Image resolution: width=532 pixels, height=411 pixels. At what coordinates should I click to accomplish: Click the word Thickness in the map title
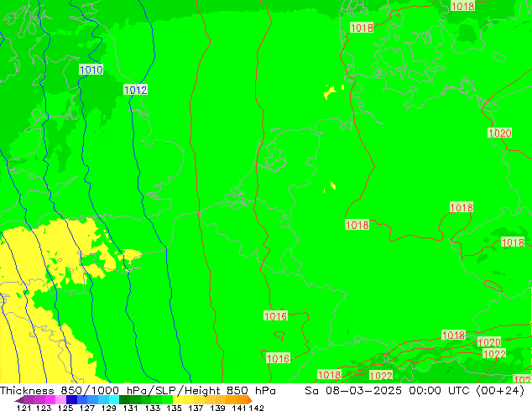[27, 391]
